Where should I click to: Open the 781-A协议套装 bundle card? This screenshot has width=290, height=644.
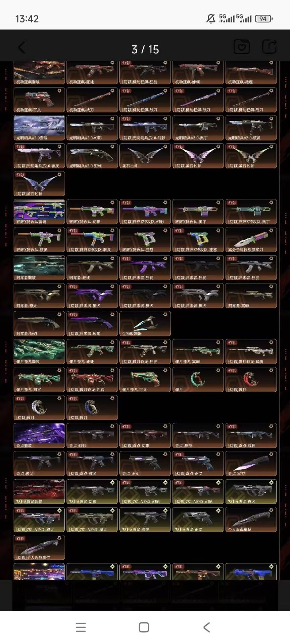pos(39,492)
